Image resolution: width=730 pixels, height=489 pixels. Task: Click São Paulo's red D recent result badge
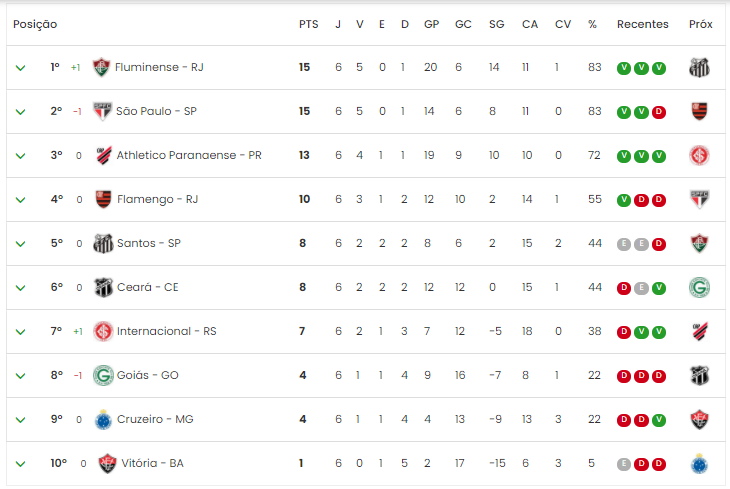coord(659,112)
